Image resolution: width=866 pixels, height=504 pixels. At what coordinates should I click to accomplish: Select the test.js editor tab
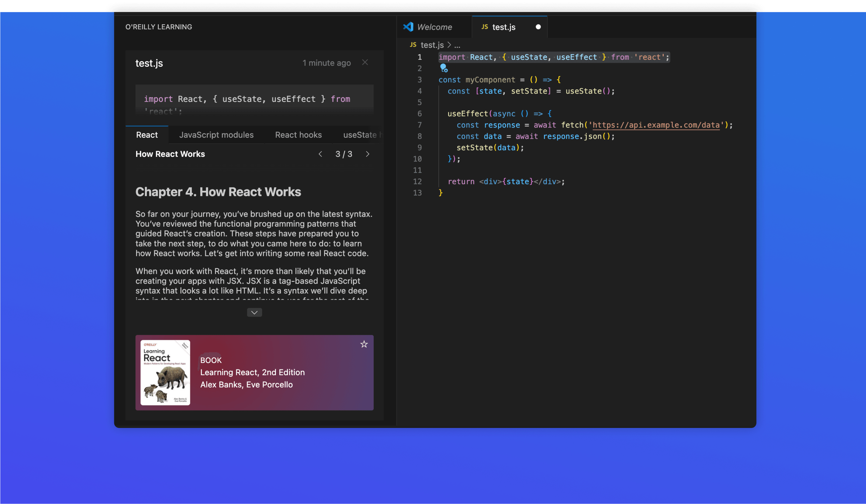[510, 27]
